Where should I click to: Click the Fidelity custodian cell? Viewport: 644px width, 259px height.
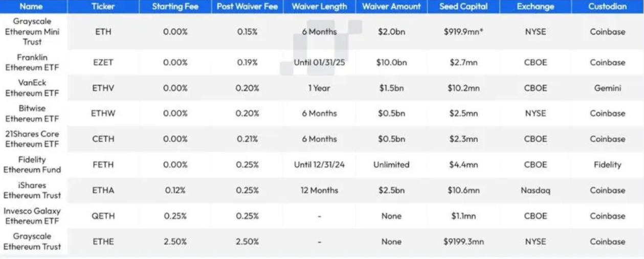[x=607, y=164]
